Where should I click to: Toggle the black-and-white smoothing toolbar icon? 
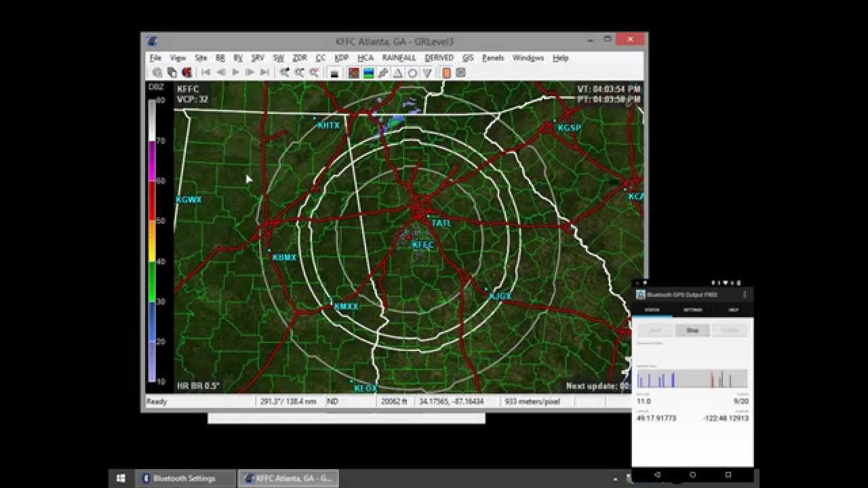pyautogui.click(x=334, y=73)
